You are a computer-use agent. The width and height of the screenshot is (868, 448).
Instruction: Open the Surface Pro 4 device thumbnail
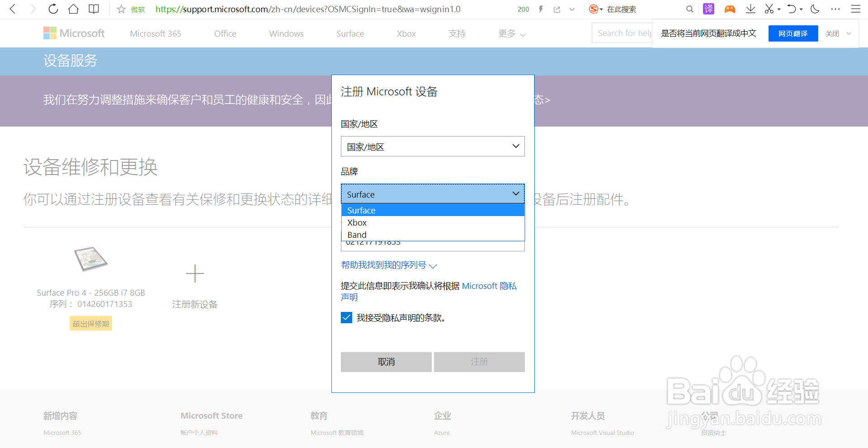point(91,259)
